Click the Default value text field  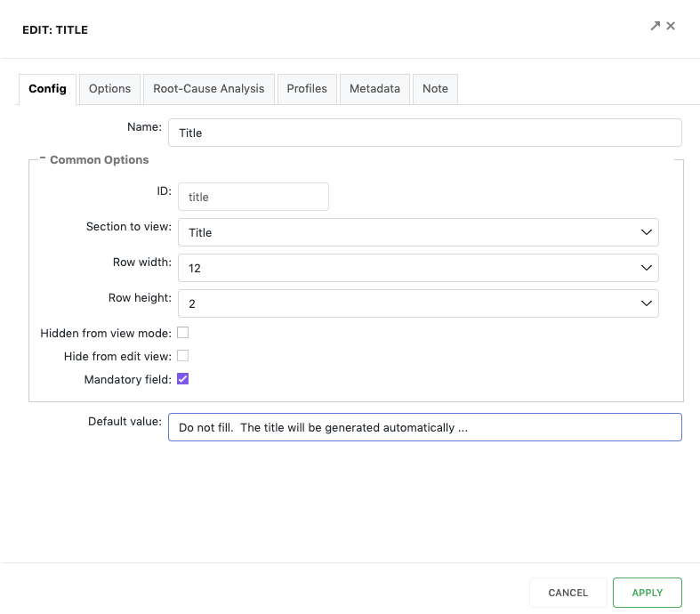[x=425, y=427]
